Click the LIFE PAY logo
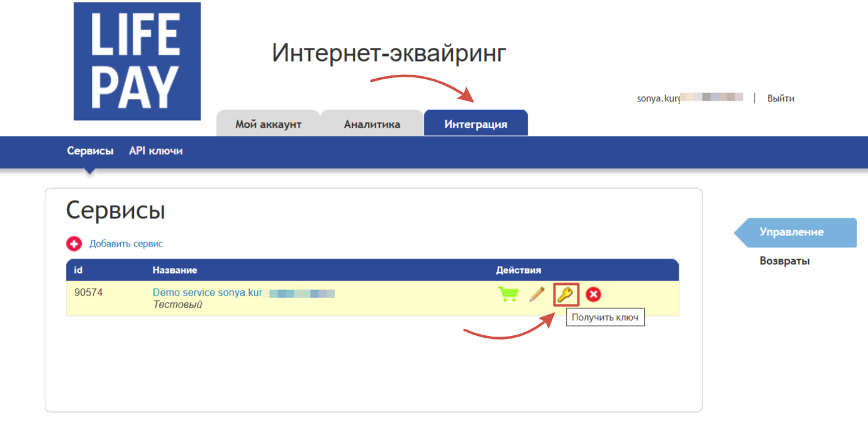This screenshot has height=424, width=868. click(137, 62)
